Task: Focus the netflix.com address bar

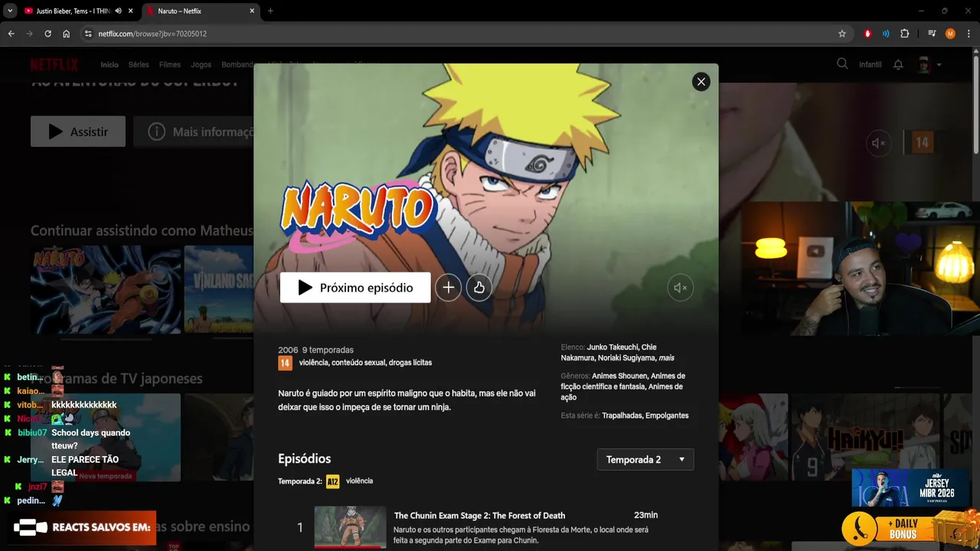Action: [x=459, y=34]
